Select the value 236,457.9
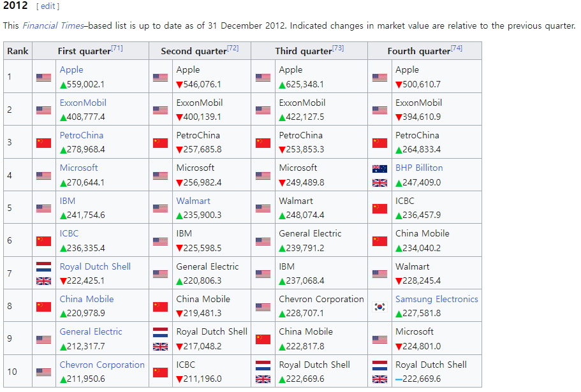The height and width of the screenshot is (392, 581). point(422,215)
